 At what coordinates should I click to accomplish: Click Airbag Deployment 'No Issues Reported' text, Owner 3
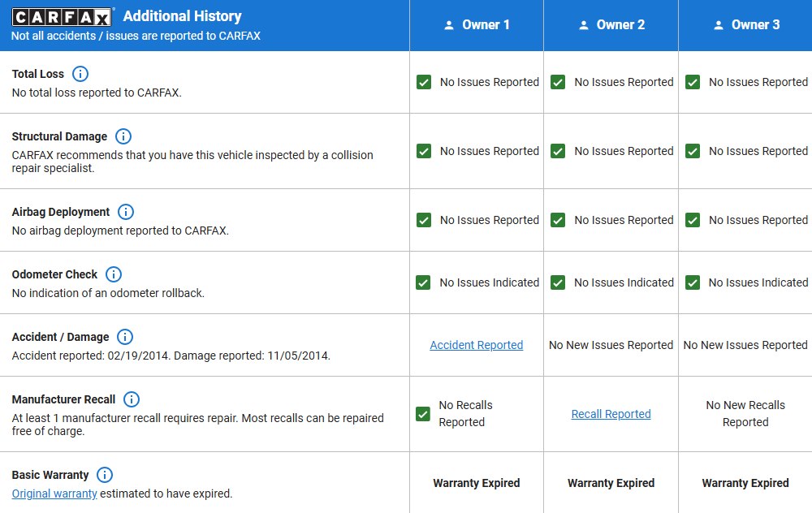[758, 220]
